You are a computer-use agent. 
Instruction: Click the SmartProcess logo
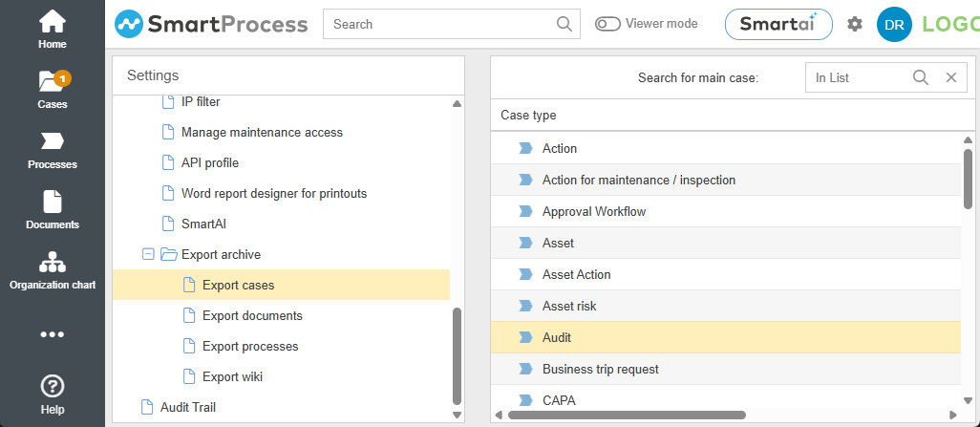click(211, 25)
